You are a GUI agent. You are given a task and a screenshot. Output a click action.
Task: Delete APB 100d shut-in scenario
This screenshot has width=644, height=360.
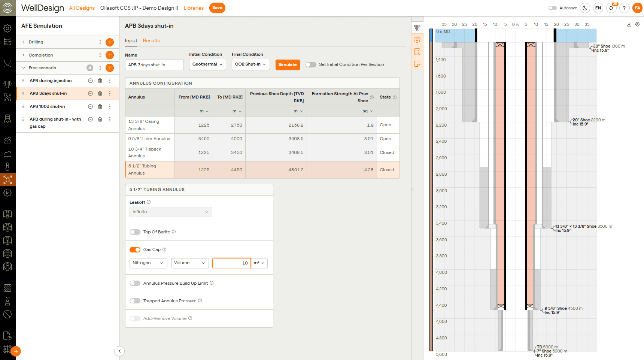(x=100, y=106)
